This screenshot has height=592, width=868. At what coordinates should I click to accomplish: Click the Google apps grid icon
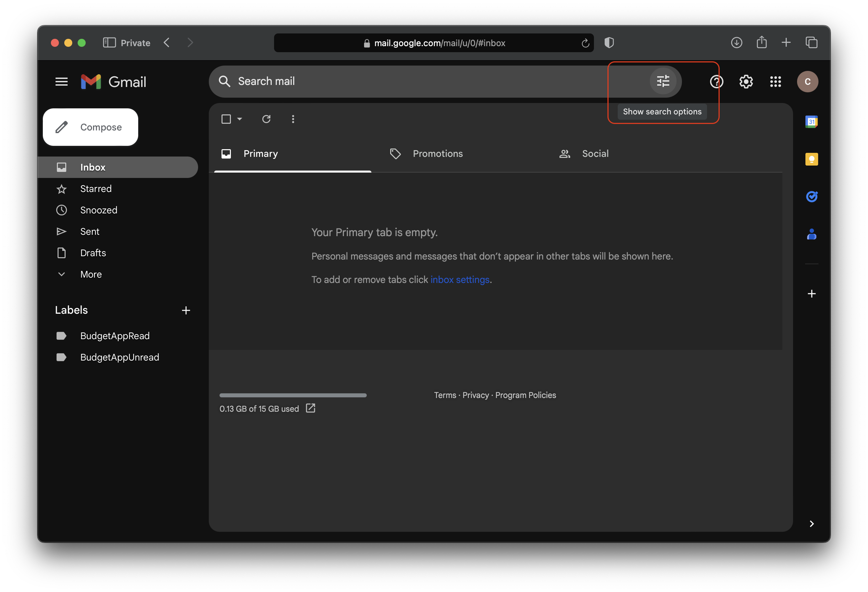776,80
